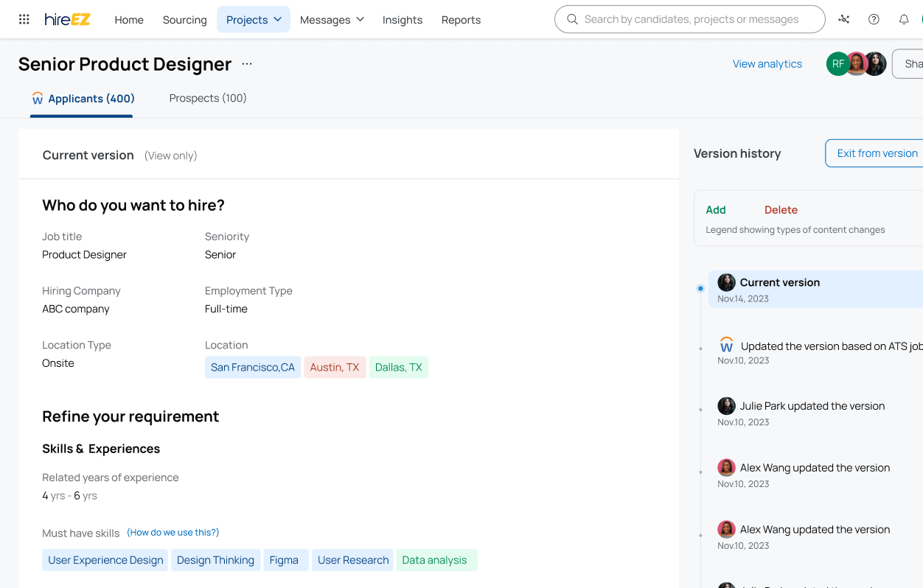The image size is (923, 588).
Task: Click the hireEZ logo
Action: (67, 20)
